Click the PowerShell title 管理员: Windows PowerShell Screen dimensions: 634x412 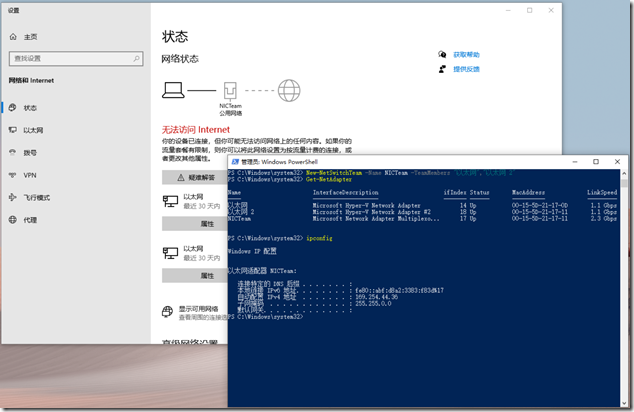[x=279, y=162]
